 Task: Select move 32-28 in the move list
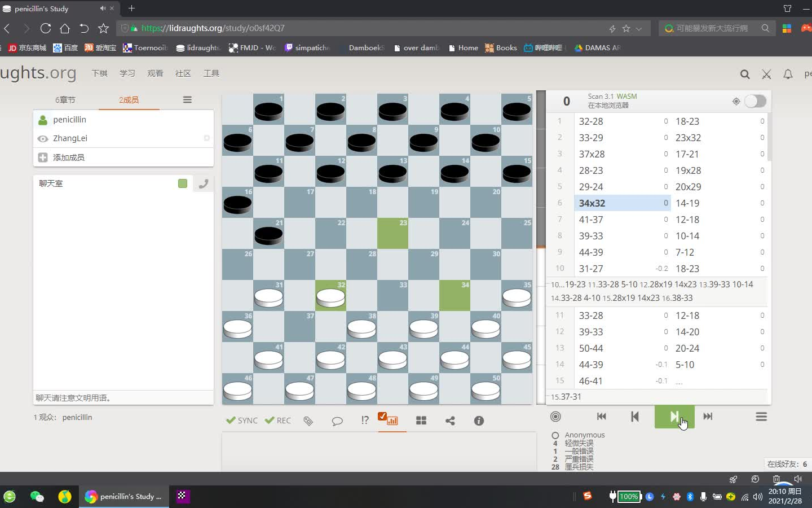coord(622,121)
